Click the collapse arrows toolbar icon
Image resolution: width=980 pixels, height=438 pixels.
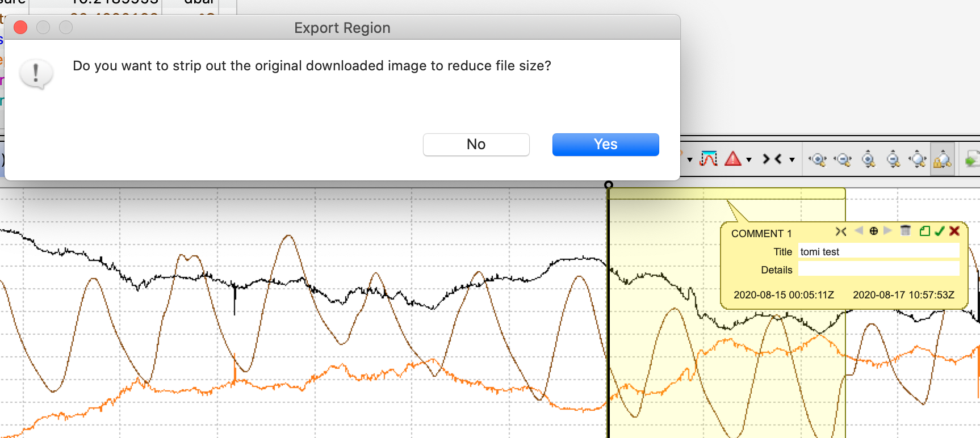point(772,159)
